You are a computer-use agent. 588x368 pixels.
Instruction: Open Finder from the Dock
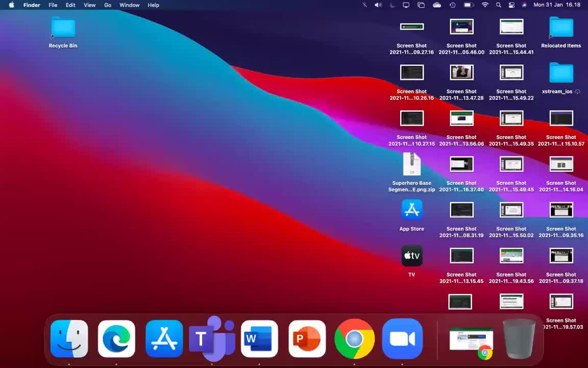click(69, 339)
